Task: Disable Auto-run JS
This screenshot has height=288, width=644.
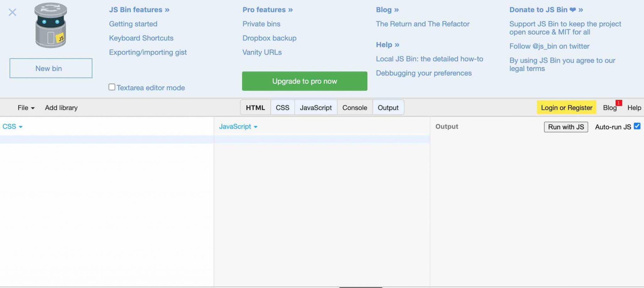Action: 637,126
